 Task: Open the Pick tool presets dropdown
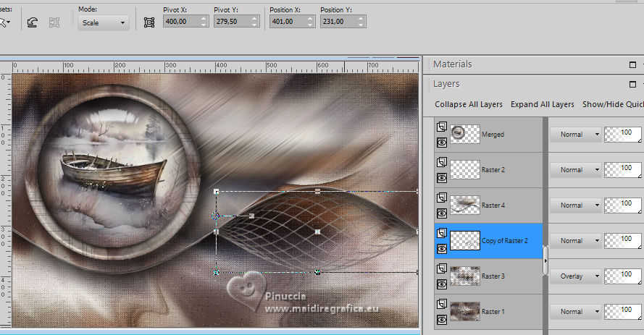(5, 22)
